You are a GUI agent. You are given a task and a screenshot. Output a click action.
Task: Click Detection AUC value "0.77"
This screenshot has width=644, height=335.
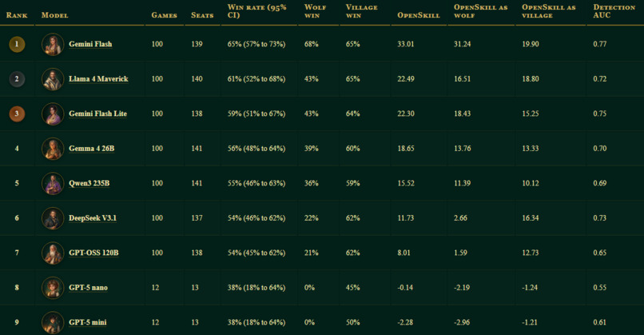[599, 44]
